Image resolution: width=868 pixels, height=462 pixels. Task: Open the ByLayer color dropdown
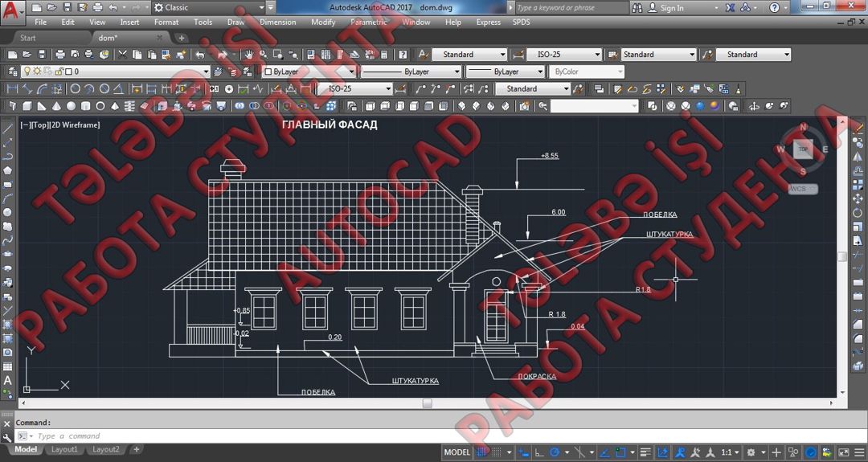(309, 72)
